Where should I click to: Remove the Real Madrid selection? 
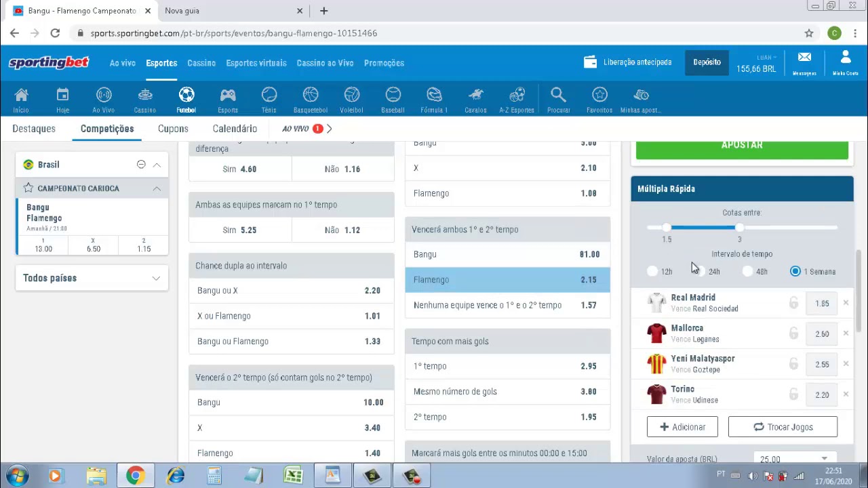tap(846, 303)
